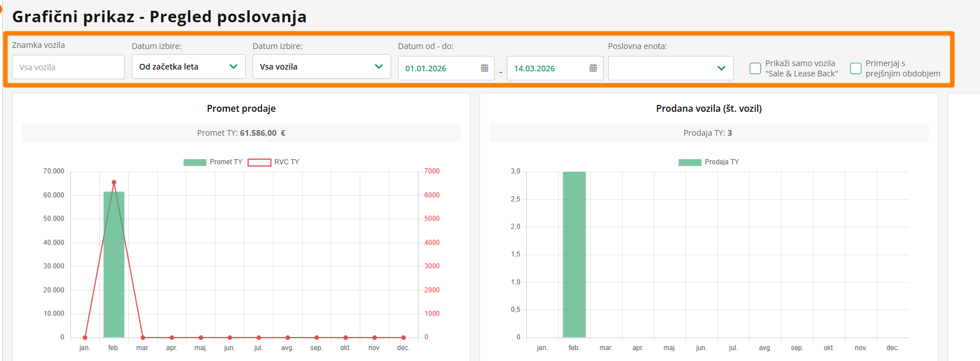Toggle RVC TY series via legend box
The width and height of the screenshot is (980, 361).
tap(259, 163)
